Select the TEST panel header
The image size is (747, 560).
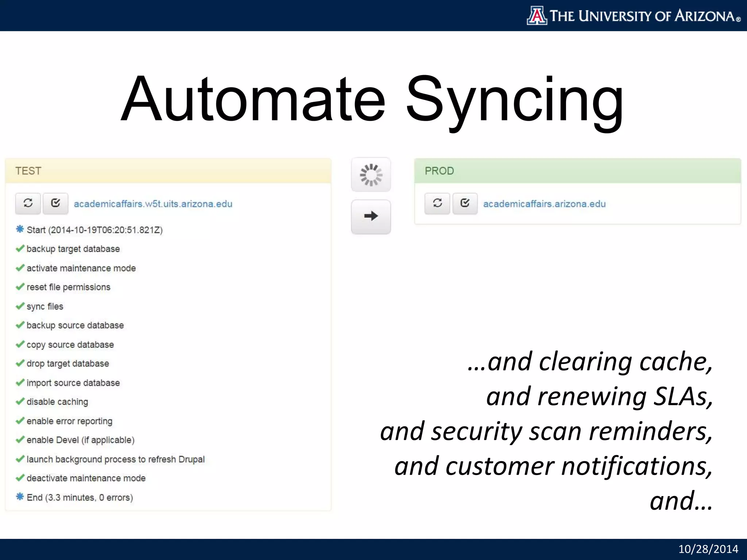(168, 171)
